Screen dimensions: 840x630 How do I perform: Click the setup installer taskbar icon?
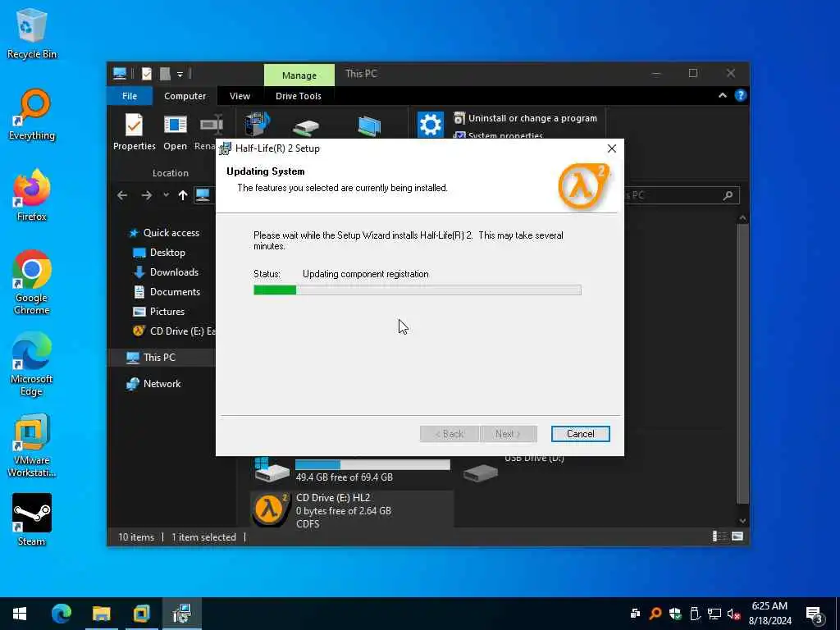[x=181, y=614]
